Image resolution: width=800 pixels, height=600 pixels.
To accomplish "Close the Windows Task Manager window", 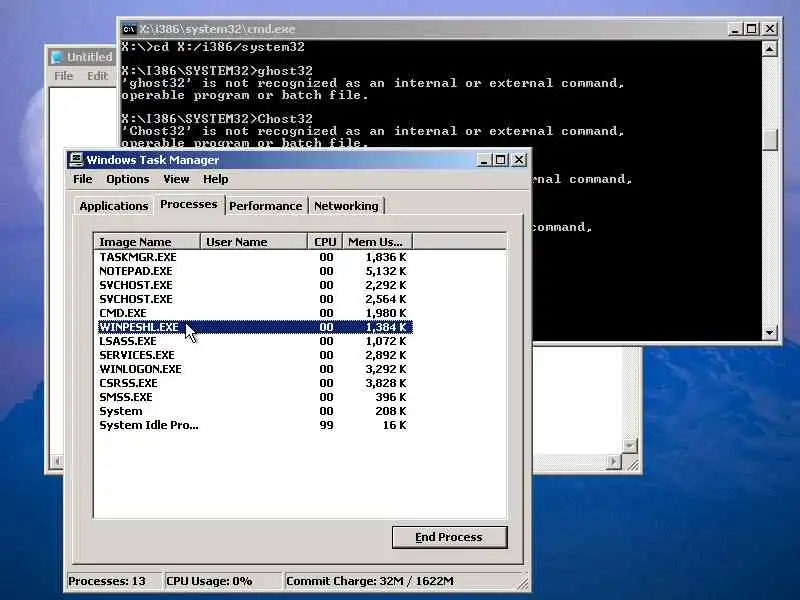I will click(x=519, y=160).
